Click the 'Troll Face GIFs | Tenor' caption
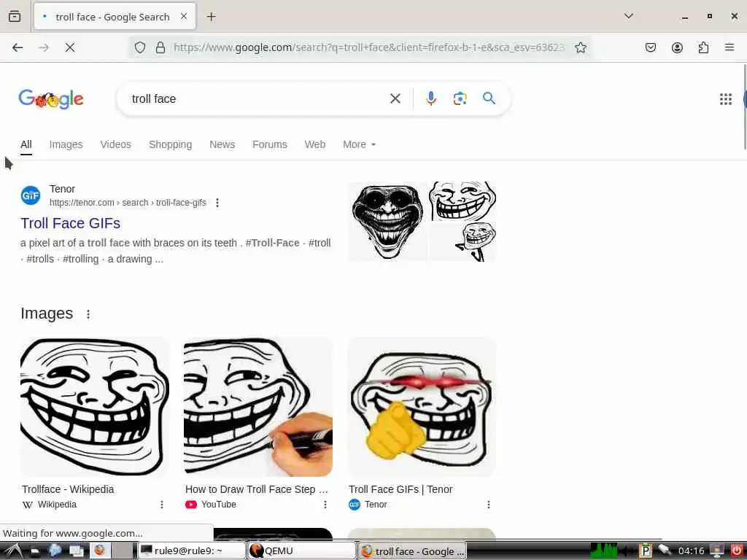 [x=400, y=489]
